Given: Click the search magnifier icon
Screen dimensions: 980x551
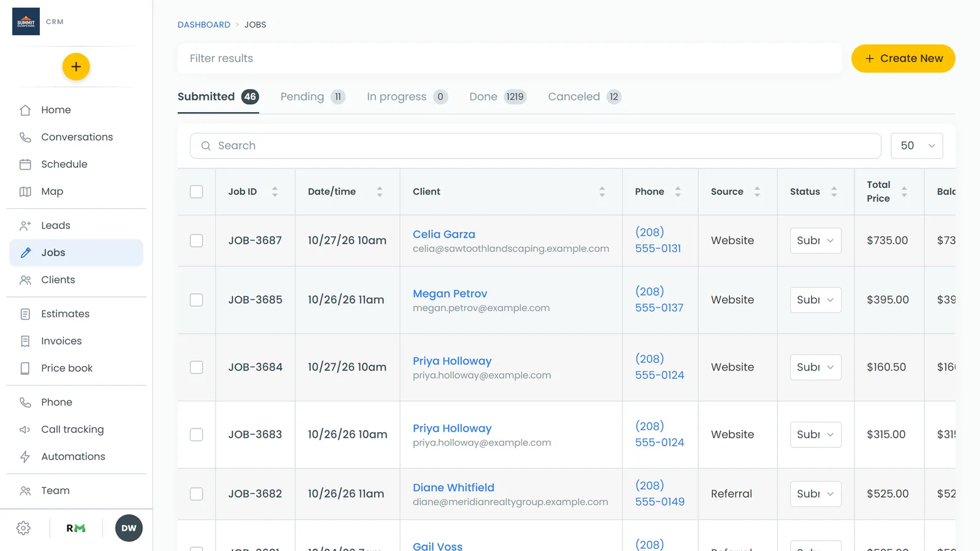Looking at the screenshot, I should (206, 146).
